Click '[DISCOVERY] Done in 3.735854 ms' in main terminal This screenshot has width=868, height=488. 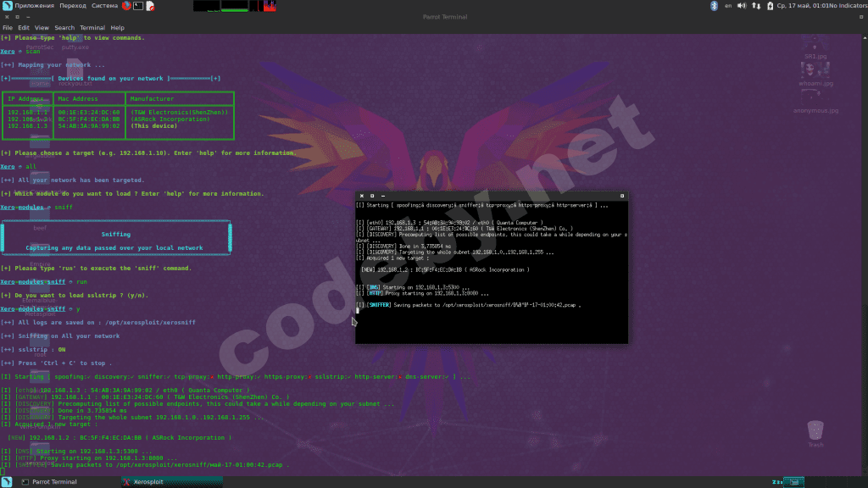(64, 411)
